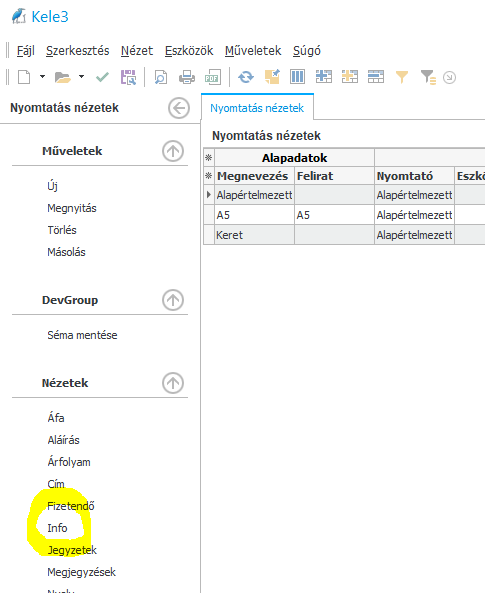Select the Alapértelmezett cell in Megnevezés column
485x593 pixels.
pos(255,195)
